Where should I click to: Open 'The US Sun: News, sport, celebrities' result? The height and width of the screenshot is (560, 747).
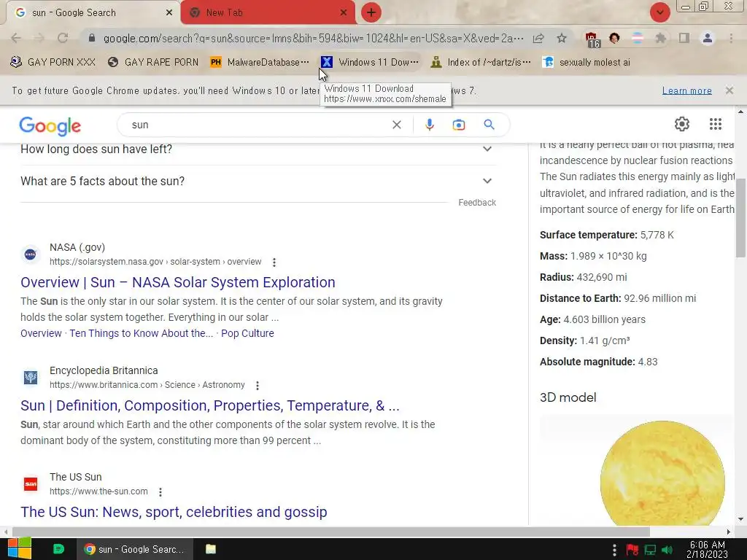coord(174,512)
